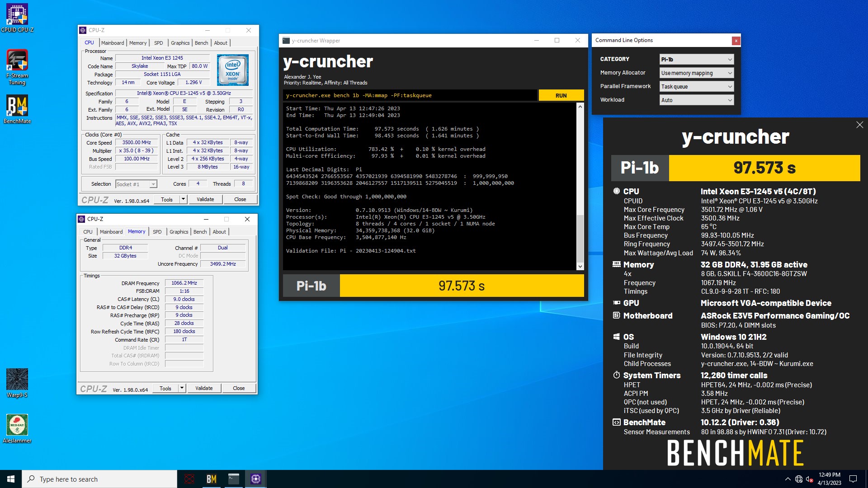The image size is (868, 488).
Task: Close the BenchMate result panel
Action: [x=859, y=125]
